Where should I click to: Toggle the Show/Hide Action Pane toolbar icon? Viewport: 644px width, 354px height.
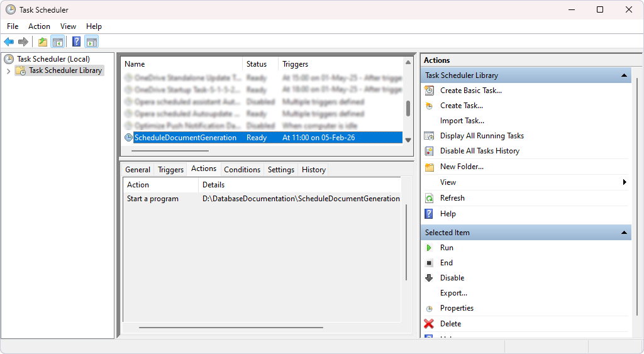coord(92,41)
